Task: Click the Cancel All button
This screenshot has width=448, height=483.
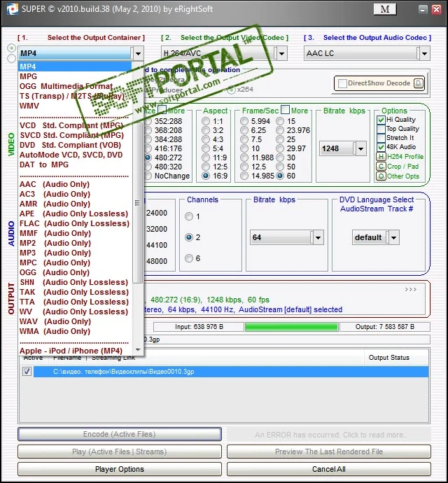Action: 329,469
